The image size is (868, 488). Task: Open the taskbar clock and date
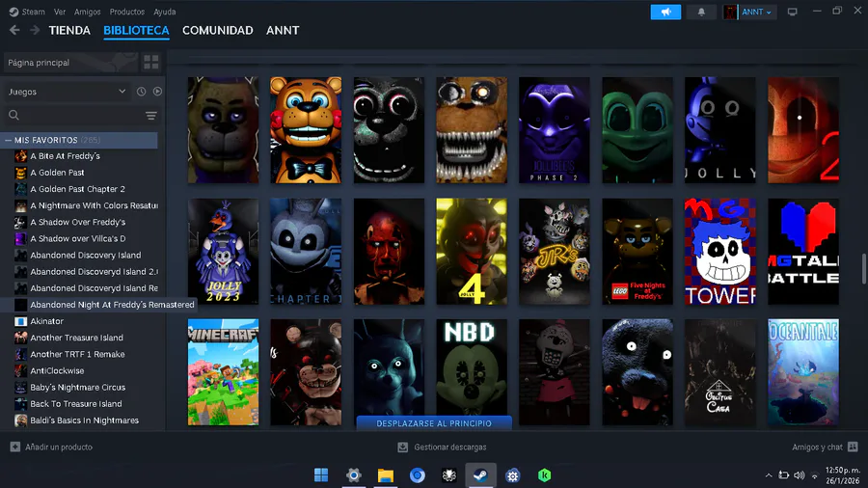[x=843, y=475]
